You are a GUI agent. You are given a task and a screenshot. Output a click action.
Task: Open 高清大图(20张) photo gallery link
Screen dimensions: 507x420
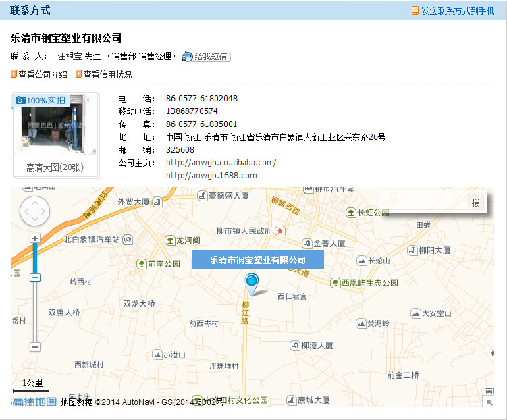coord(55,167)
